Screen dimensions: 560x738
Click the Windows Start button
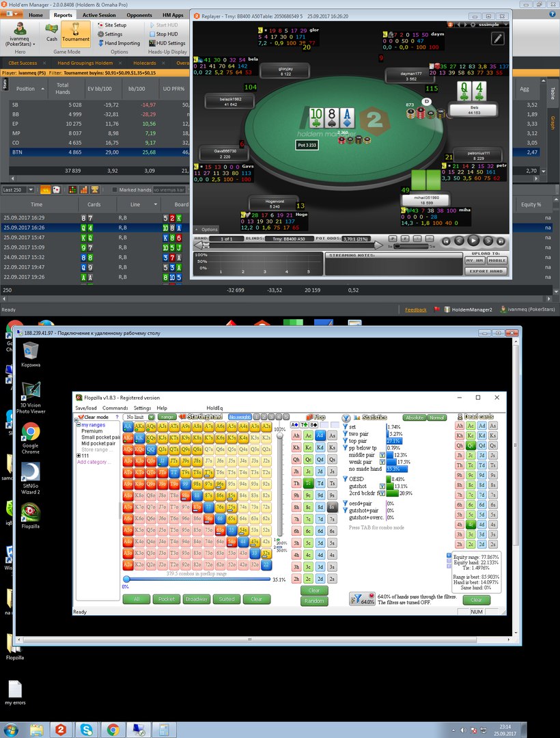coord(10,730)
